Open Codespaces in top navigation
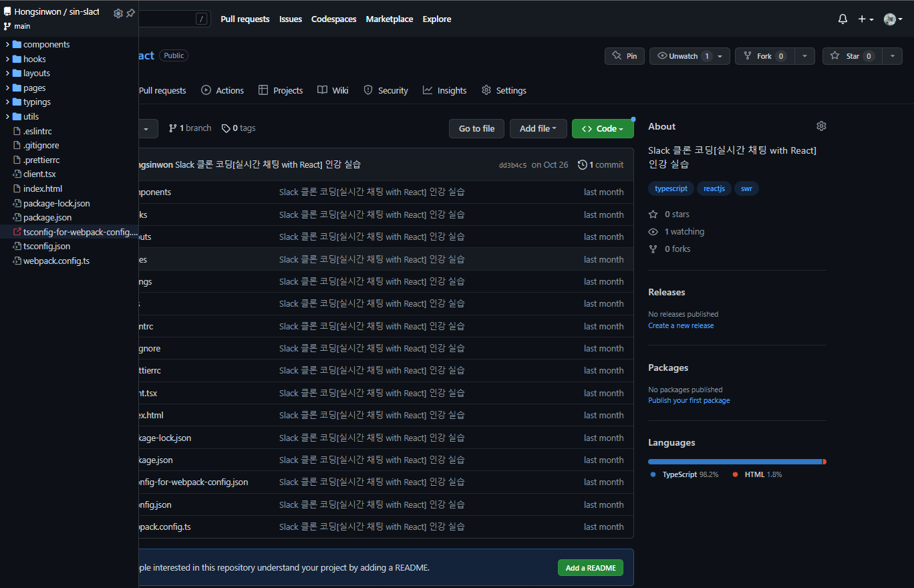 334,19
